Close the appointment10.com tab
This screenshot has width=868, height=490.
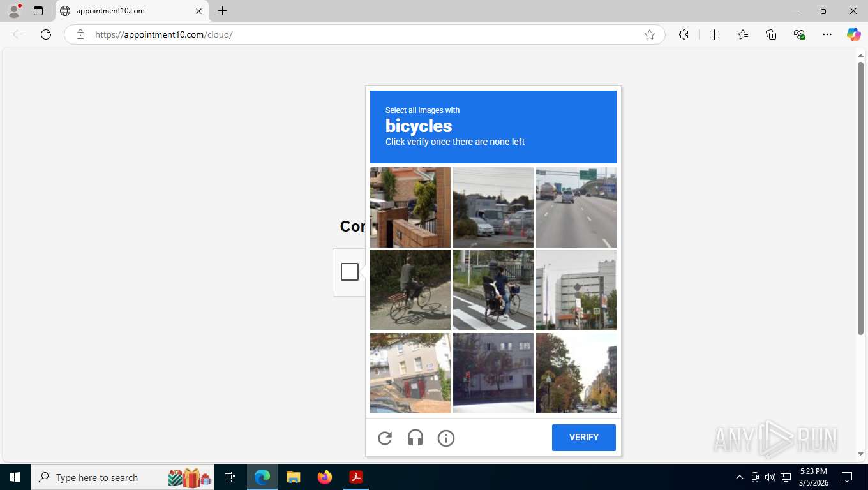pyautogui.click(x=198, y=11)
